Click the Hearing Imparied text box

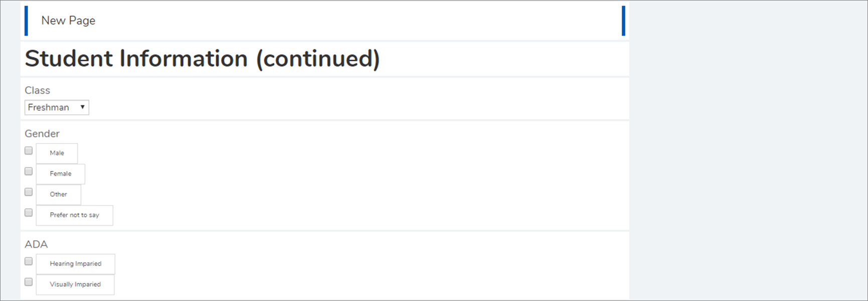(75, 263)
